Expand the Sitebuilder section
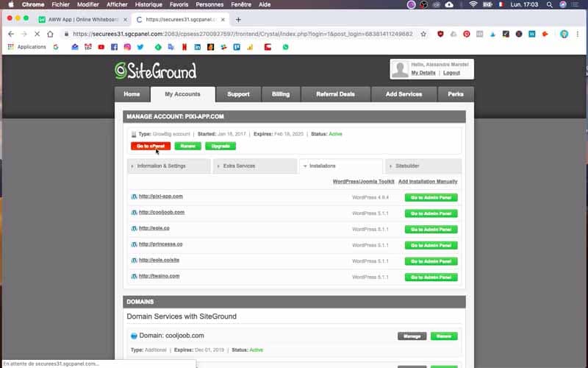This screenshot has width=588, height=368. (x=424, y=166)
